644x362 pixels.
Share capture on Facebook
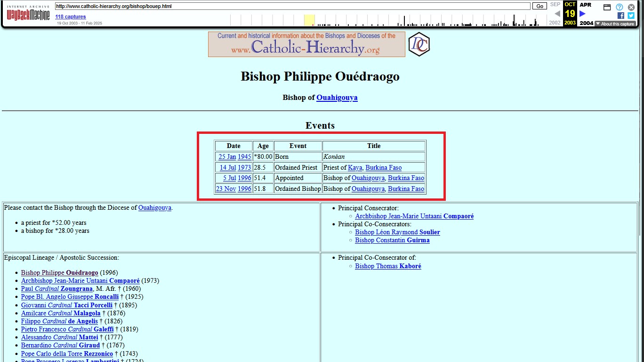[621, 16]
